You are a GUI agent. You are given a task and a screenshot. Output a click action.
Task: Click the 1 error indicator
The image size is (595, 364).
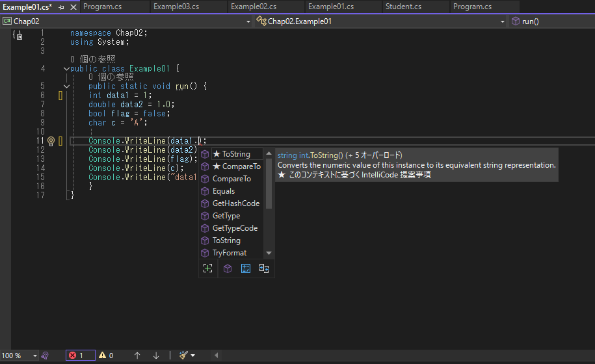tap(81, 356)
